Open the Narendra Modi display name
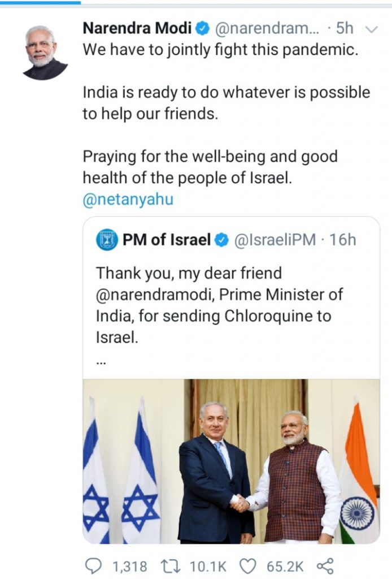The width and height of the screenshot is (392, 579). click(x=137, y=28)
